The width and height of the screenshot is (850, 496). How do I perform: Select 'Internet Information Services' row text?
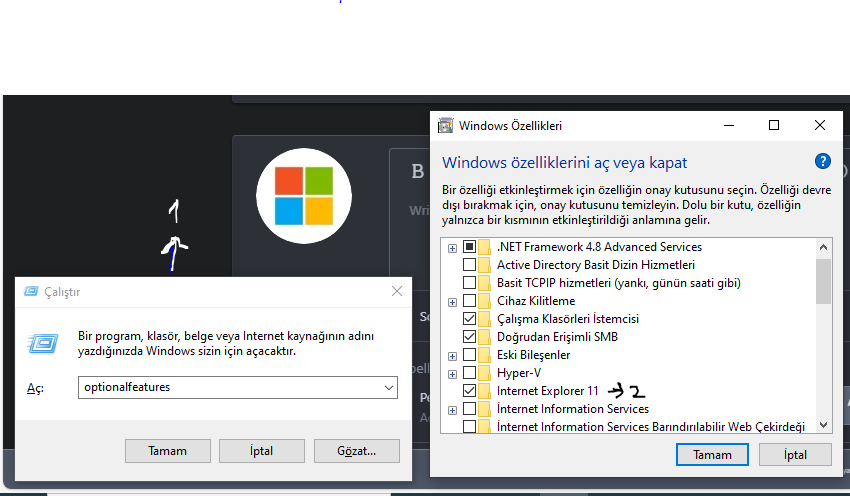pyautogui.click(x=573, y=409)
